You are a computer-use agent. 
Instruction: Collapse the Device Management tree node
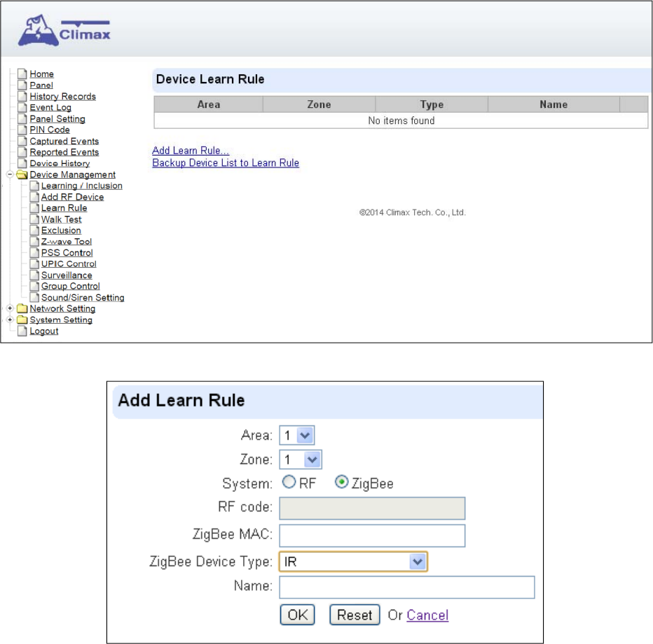pos(10,174)
